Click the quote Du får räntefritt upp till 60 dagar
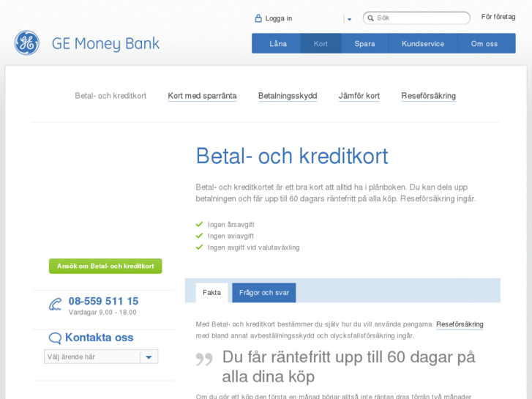 click(348, 367)
